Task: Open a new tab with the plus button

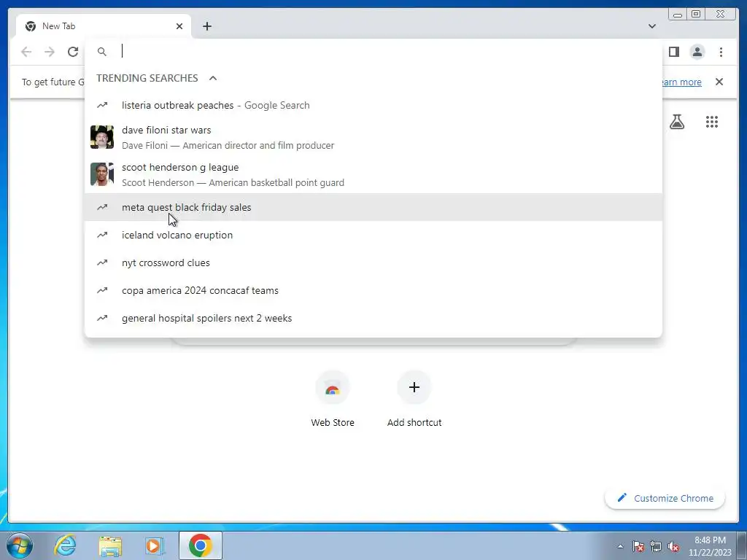Action: coord(206,26)
